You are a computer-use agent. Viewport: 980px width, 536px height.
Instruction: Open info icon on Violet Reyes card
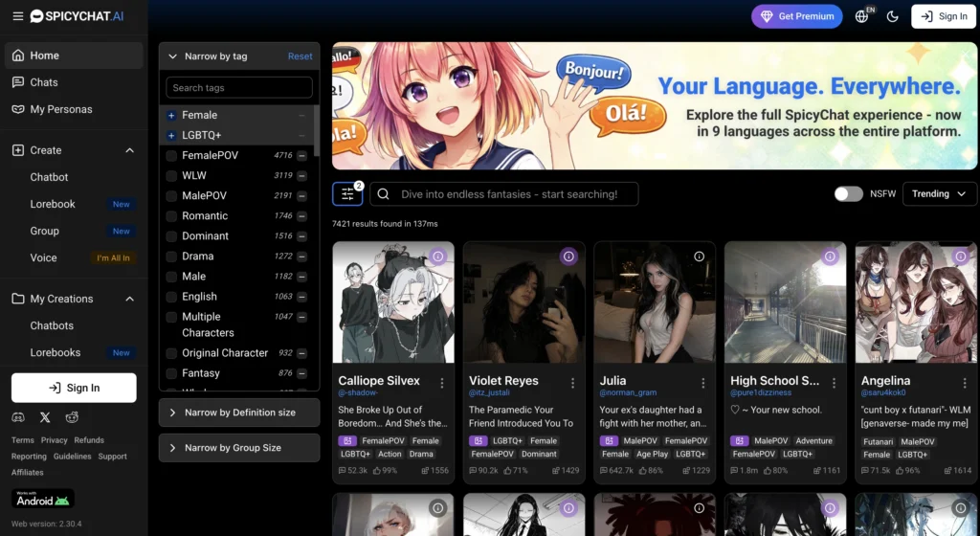point(568,257)
